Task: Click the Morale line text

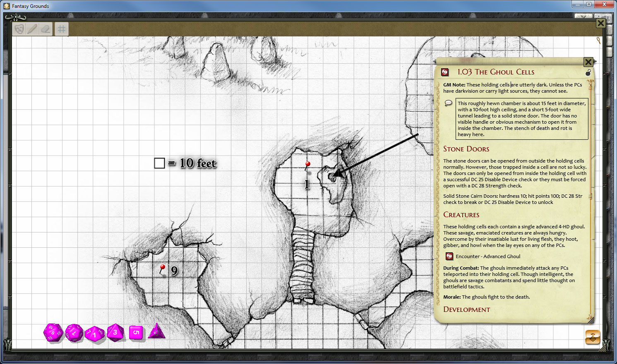Action: tap(486, 297)
